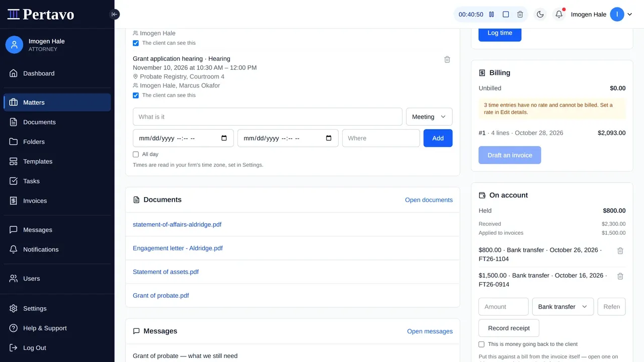Click the Where location field

[381, 138]
